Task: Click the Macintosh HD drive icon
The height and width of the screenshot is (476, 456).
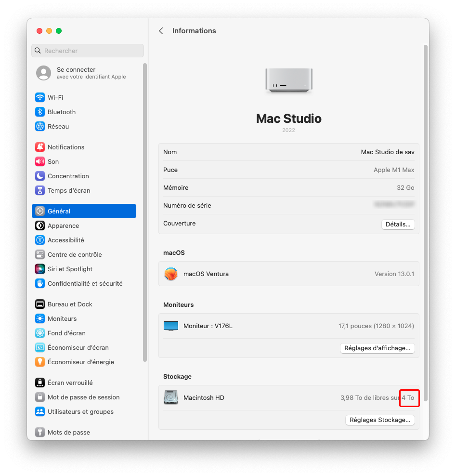Action: (171, 397)
